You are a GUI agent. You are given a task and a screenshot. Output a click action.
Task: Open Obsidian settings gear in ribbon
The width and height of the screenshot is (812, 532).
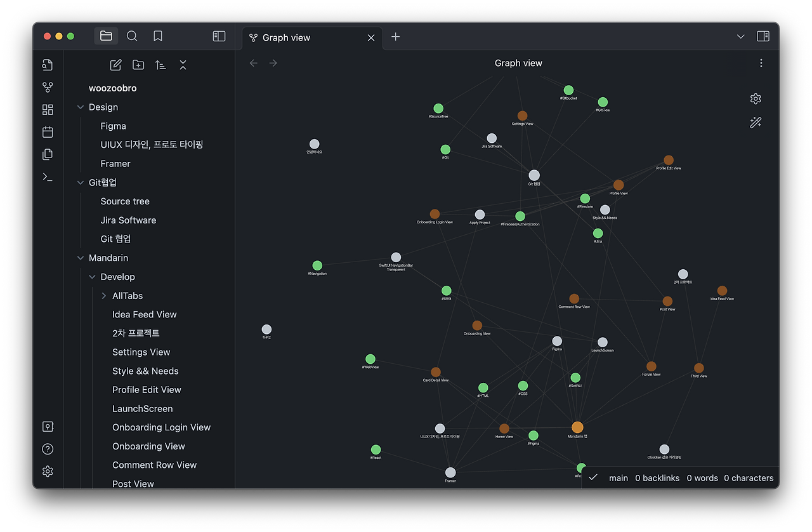48,471
